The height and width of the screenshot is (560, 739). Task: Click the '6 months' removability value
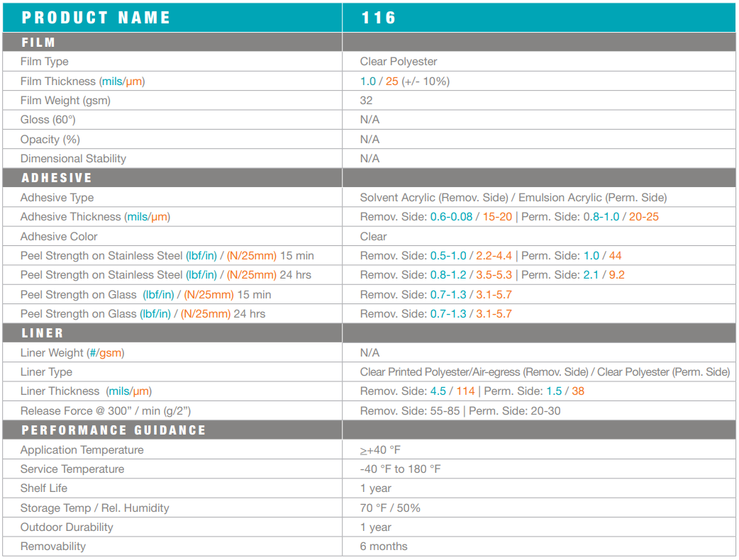pyautogui.click(x=384, y=547)
